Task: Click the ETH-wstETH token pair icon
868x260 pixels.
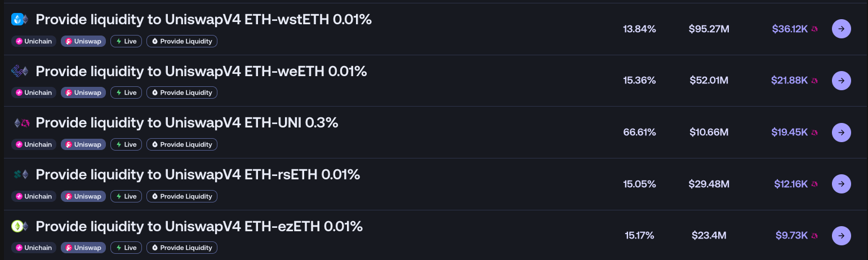Action: click(20, 19)
